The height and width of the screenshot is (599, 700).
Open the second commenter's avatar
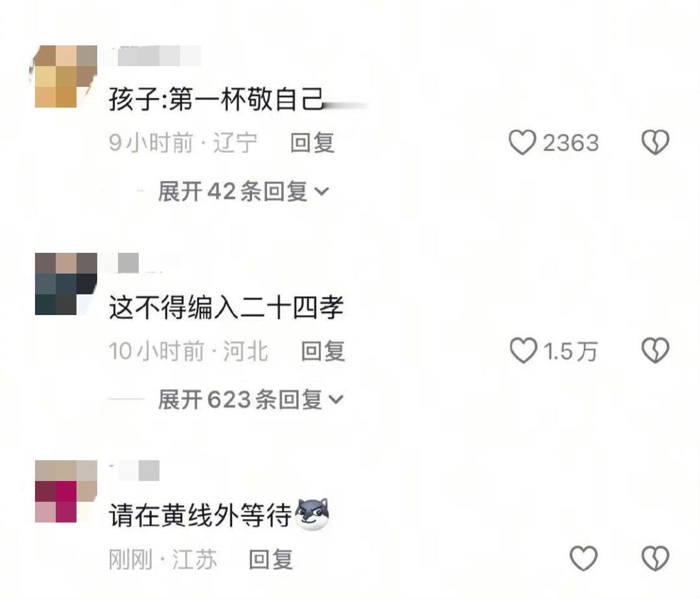click(65, 284)
